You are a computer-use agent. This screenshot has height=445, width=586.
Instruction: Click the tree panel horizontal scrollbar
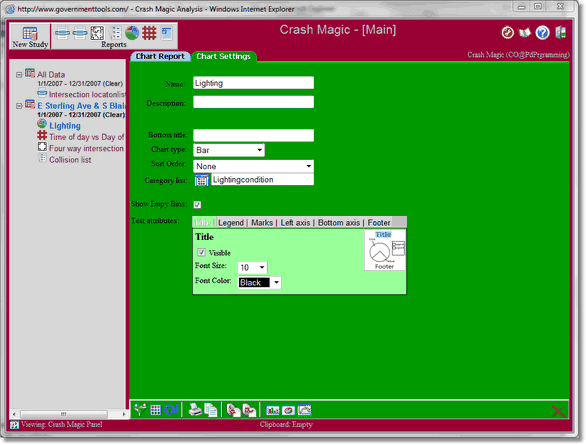64,414
